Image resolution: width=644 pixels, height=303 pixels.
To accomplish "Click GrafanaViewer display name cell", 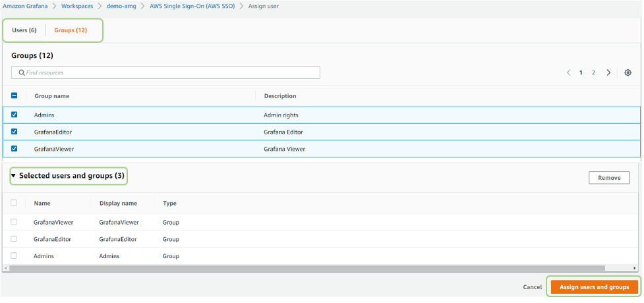I will click(119, 222).
